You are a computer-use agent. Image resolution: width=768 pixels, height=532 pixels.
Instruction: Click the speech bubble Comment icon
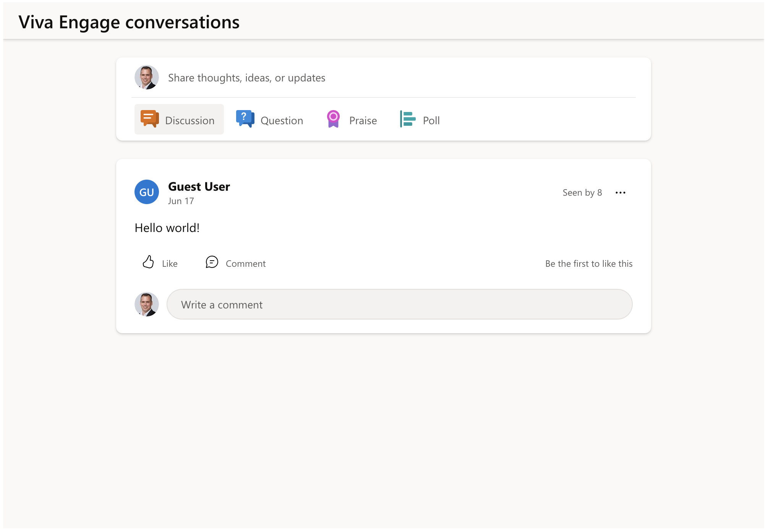[212, 262]
